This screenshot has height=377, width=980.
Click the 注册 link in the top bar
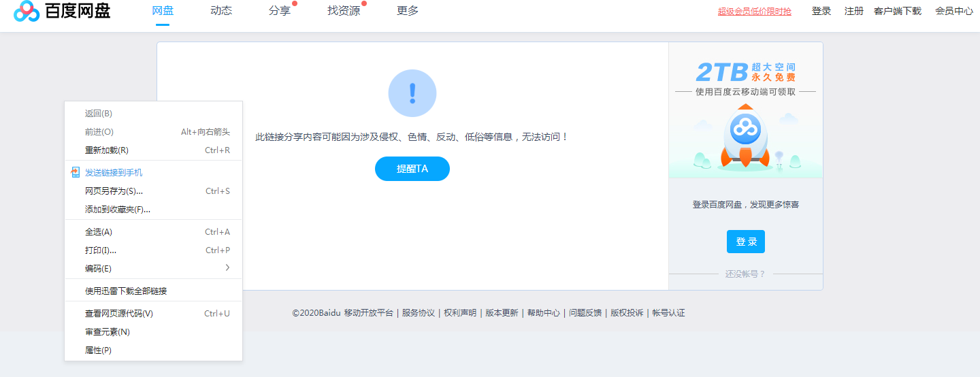854,12
